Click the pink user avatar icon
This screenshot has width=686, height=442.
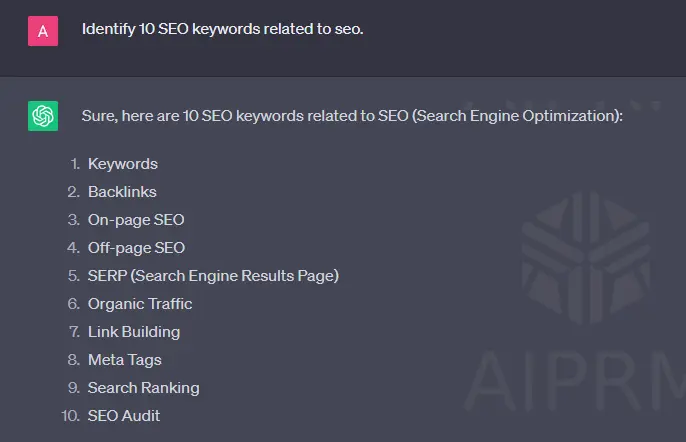pos(43,31)
